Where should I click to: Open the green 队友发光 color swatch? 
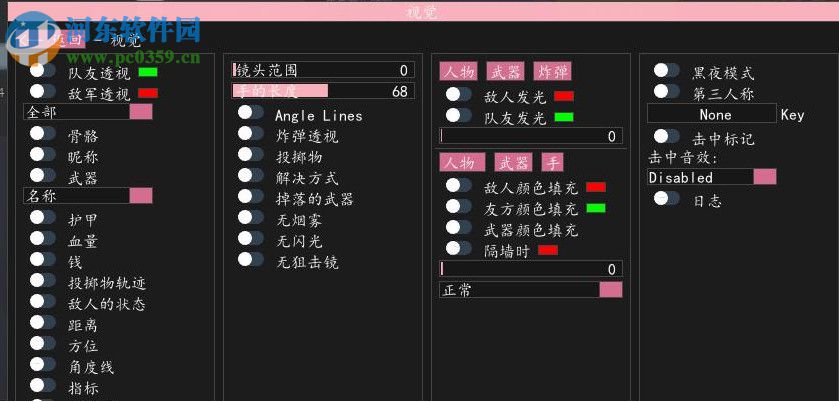pos(564,117)
